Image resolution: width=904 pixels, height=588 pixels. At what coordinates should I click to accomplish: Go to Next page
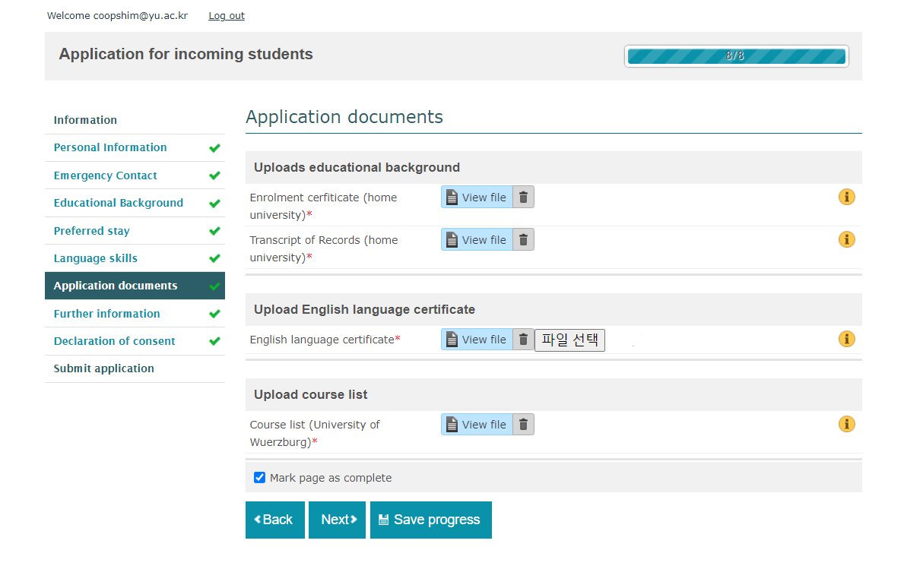click(x=337, y=520)
